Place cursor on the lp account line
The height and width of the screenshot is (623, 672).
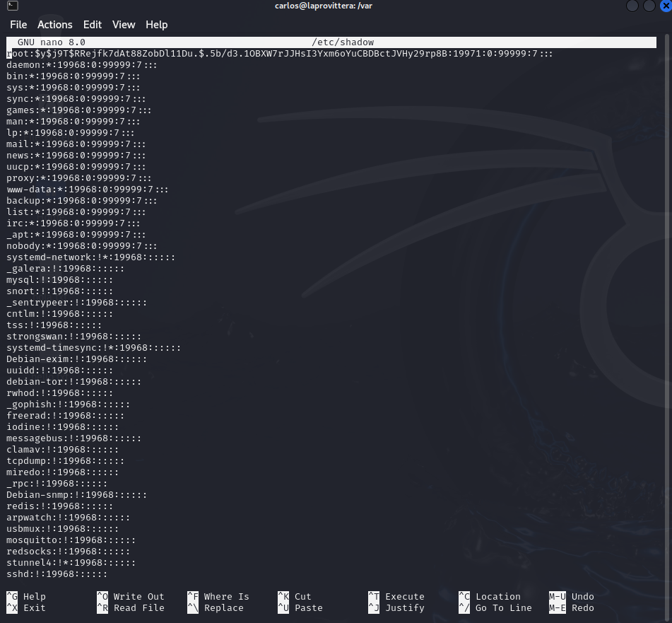(70, 133)
